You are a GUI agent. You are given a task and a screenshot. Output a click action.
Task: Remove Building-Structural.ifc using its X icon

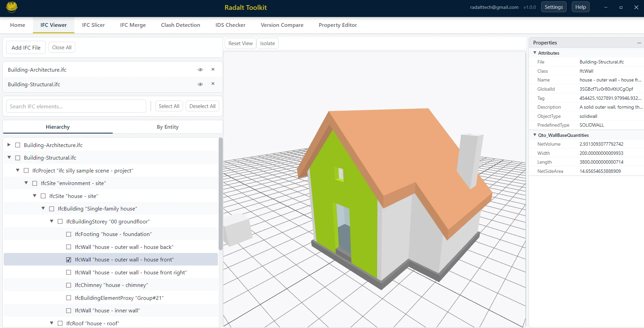coord(213,84)
